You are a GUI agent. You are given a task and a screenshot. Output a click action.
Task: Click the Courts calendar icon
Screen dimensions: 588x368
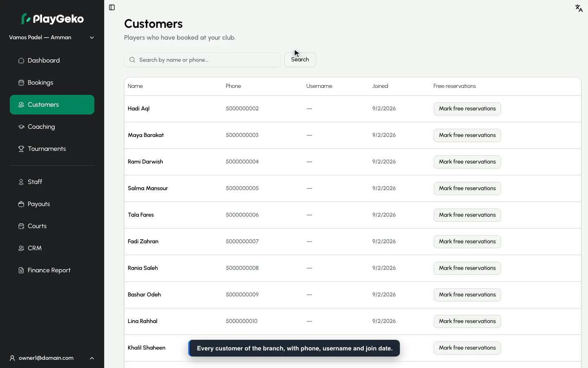pos(21,226)
